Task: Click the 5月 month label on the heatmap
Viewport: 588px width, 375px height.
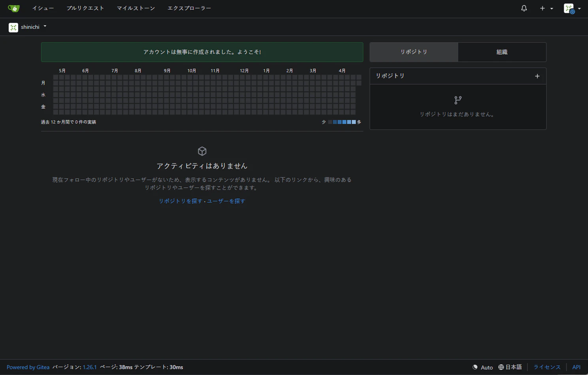Action: pyautogui.click(x=62, y=71)
